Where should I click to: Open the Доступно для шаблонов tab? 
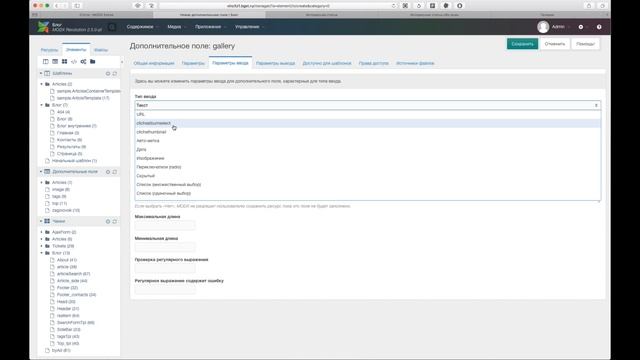coord(327,63)
